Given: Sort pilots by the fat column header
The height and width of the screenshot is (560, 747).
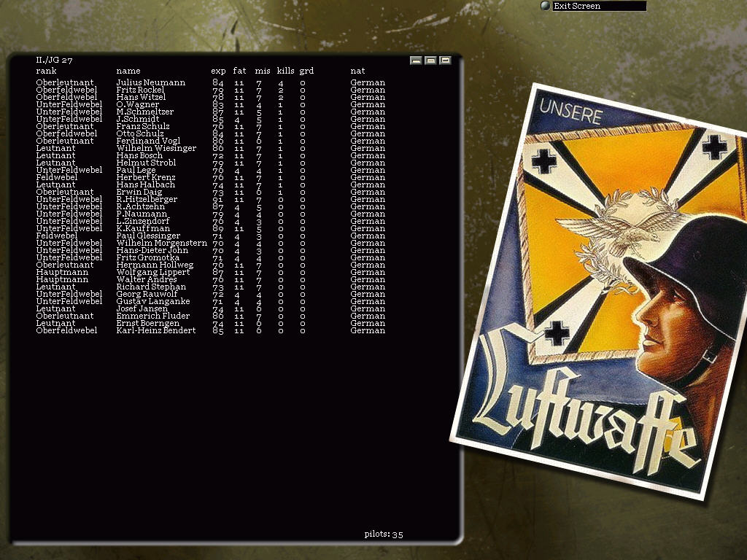Looking at the screenshot, I should click(x=239, y=71).
